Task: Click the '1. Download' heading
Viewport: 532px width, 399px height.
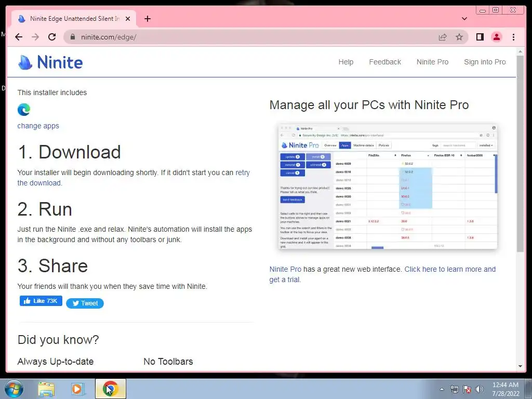Action: pos(69,152)
